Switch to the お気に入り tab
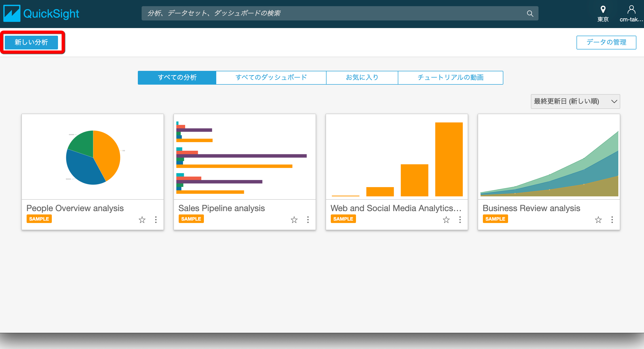This screenshot has height=349, width=644. [x=362, y=78]
